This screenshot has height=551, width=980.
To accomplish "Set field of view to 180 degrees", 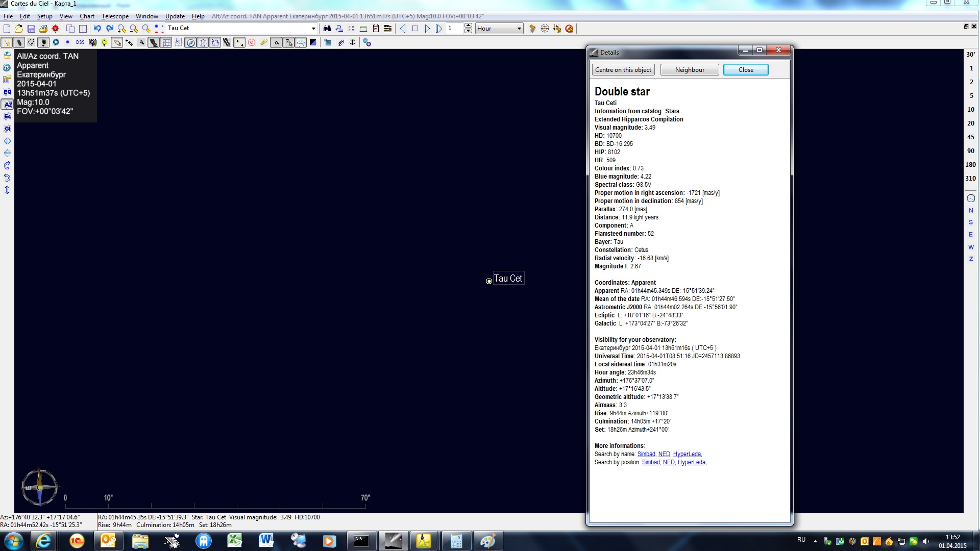I will tap(971, 165).
